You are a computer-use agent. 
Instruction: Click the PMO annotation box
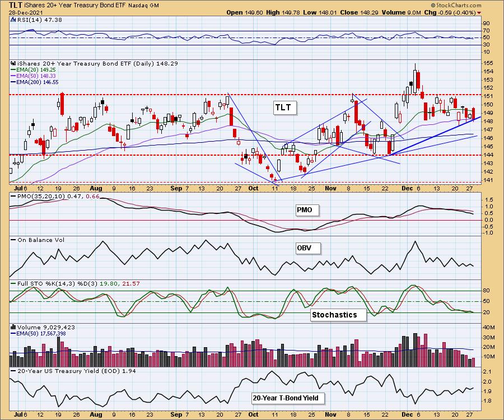(306, 210)
